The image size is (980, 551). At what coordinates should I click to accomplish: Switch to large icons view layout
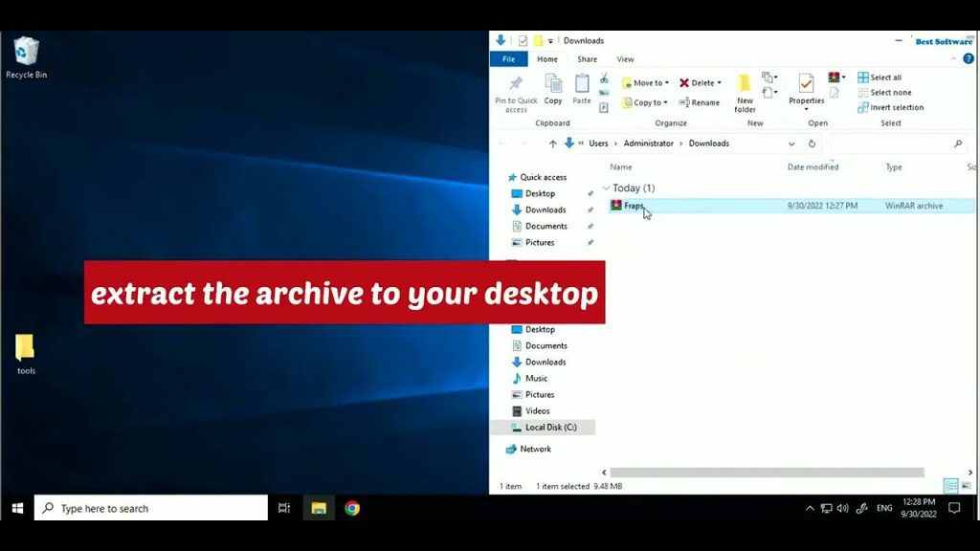(966, 486)
